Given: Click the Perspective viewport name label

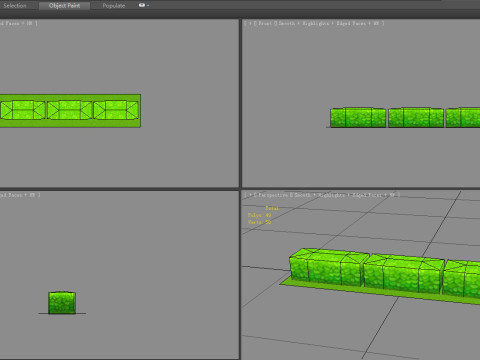Looking at the screenshot, I should (x=272, y=195).
